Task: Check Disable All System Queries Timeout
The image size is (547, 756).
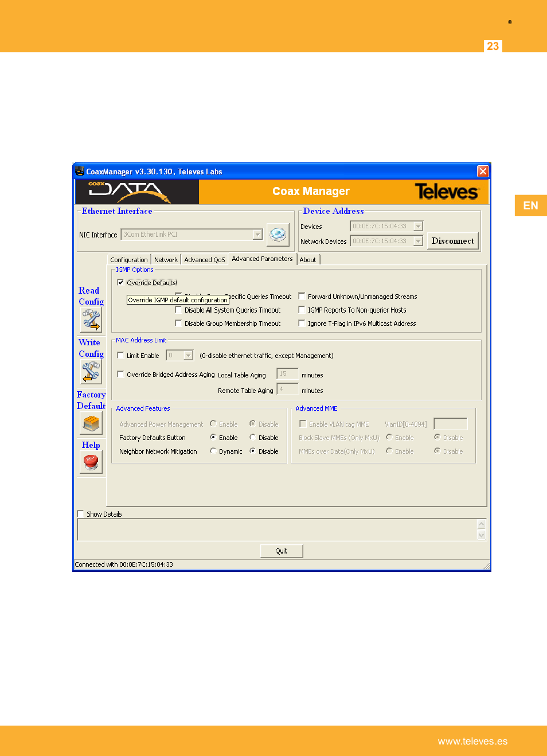Action: [x=178, y=310]
